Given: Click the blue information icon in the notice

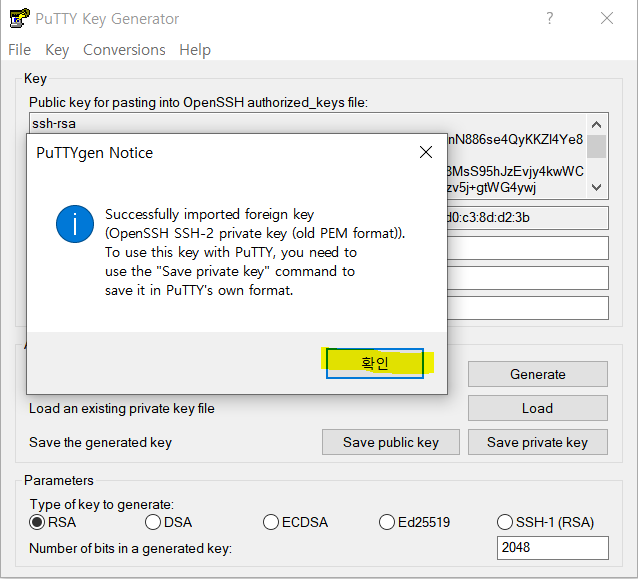Looking at the screenshot, I should 75,224.
